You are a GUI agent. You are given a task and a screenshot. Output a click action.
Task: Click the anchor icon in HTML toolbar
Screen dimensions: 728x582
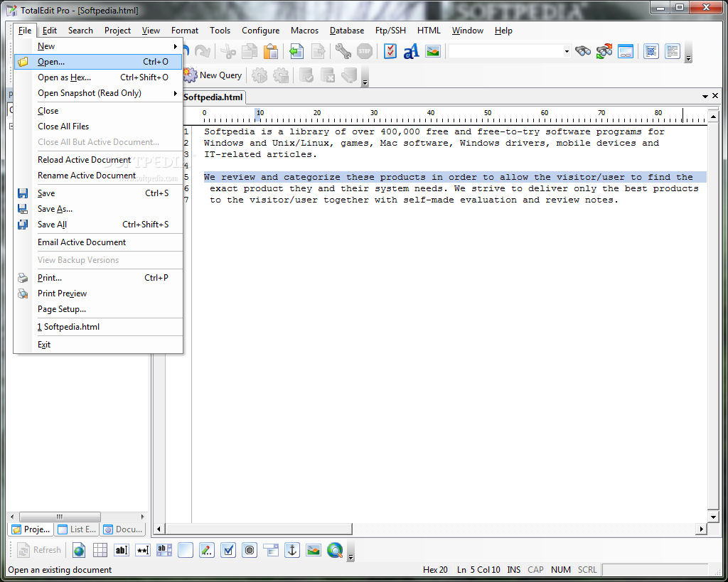tap(292, 550)
